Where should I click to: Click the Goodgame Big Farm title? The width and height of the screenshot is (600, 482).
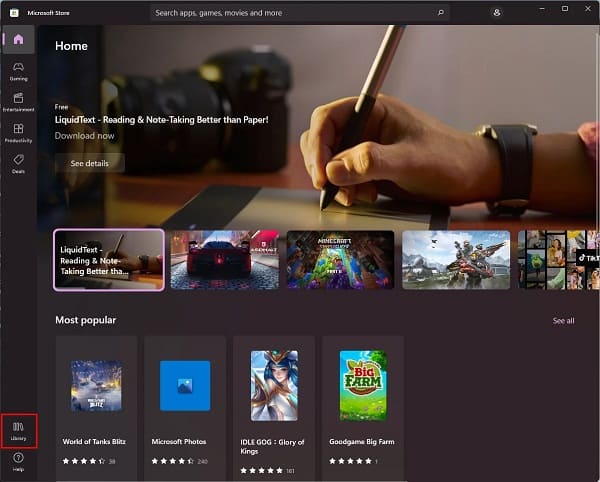[x=362, y=442]
